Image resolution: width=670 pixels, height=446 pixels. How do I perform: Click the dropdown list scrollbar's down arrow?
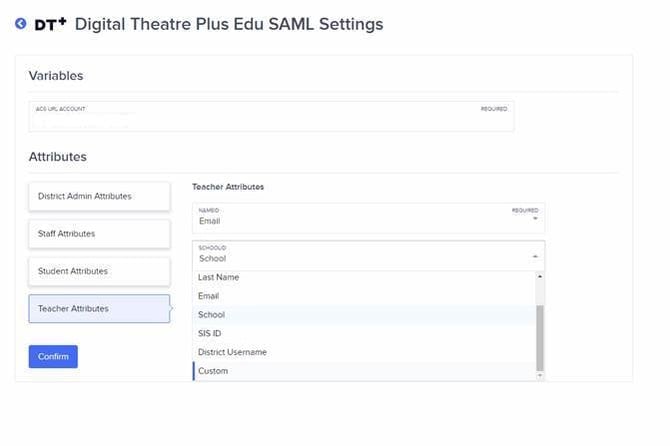(540, 375)
